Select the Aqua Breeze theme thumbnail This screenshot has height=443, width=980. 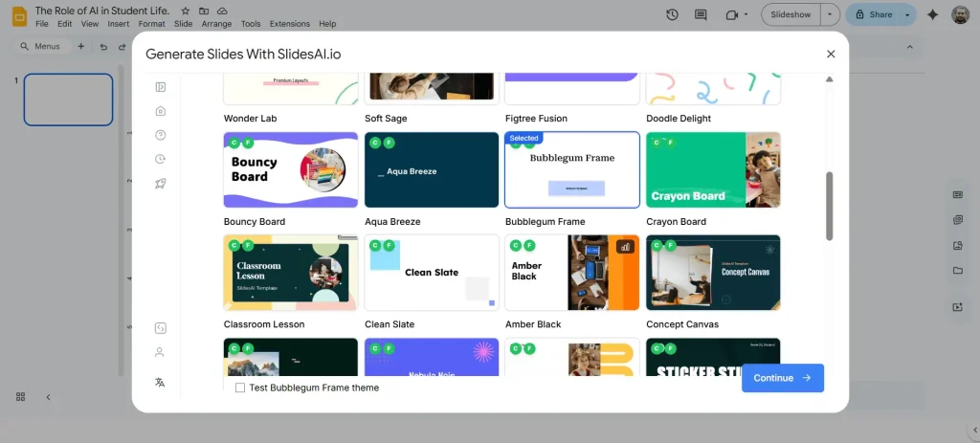pos(432,170)
